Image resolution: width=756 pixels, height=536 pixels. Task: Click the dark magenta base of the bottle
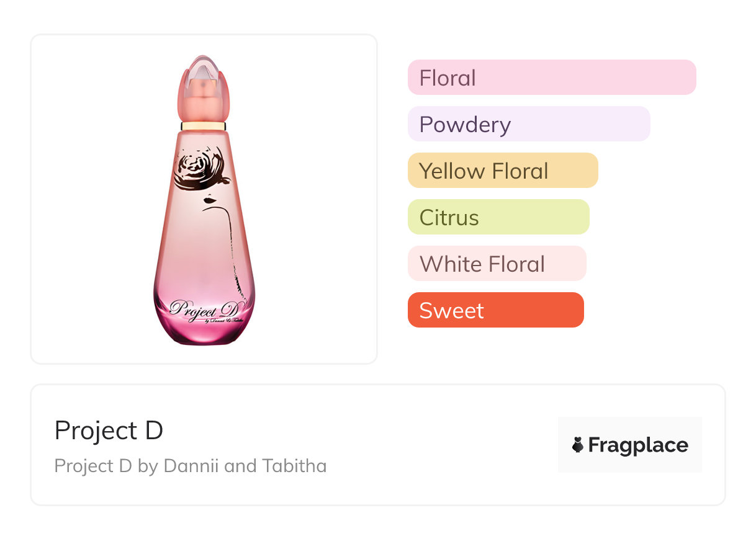[x=203, y=332]
